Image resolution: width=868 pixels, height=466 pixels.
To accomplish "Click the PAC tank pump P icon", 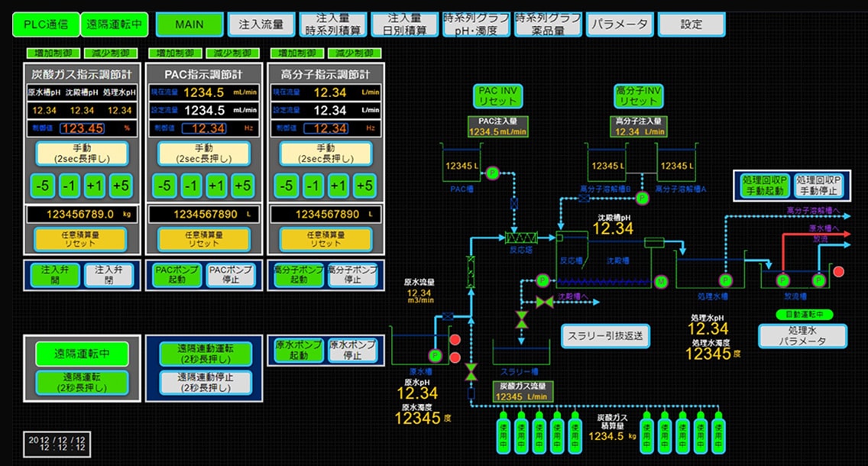I will coord(492,173).
